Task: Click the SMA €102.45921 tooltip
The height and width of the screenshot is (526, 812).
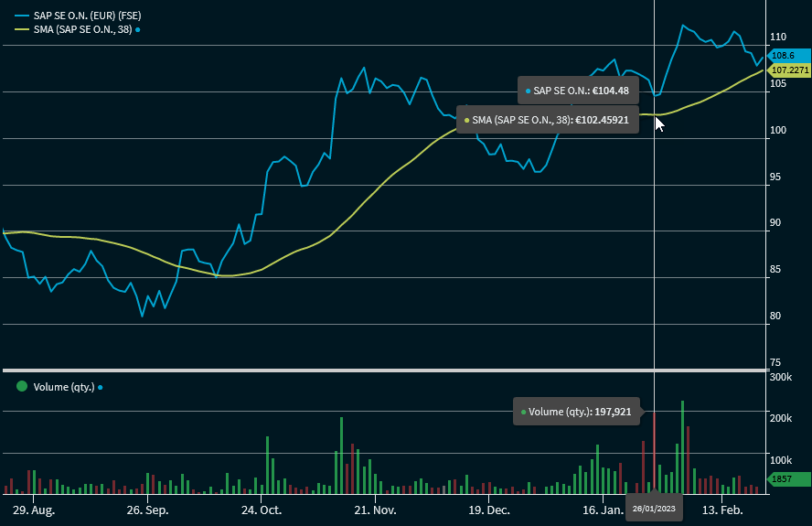Action: click(x=548, y=120)
